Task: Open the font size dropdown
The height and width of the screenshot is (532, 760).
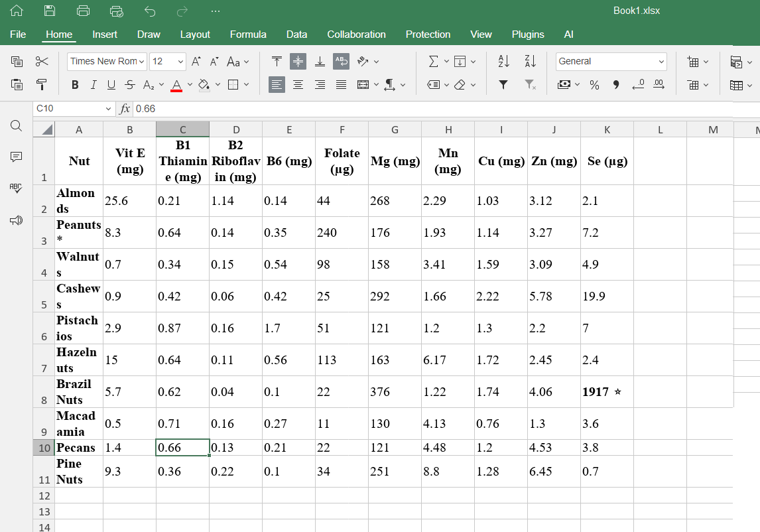Action: coord(167,62)
